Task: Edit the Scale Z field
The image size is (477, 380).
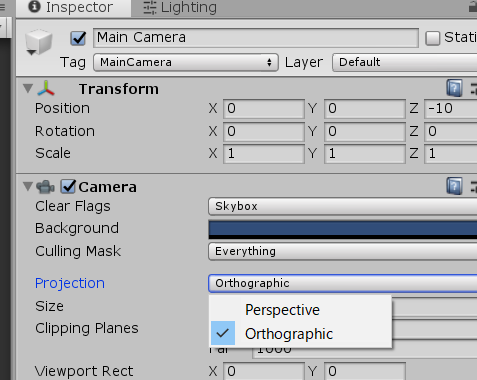Action: [451, 154]
